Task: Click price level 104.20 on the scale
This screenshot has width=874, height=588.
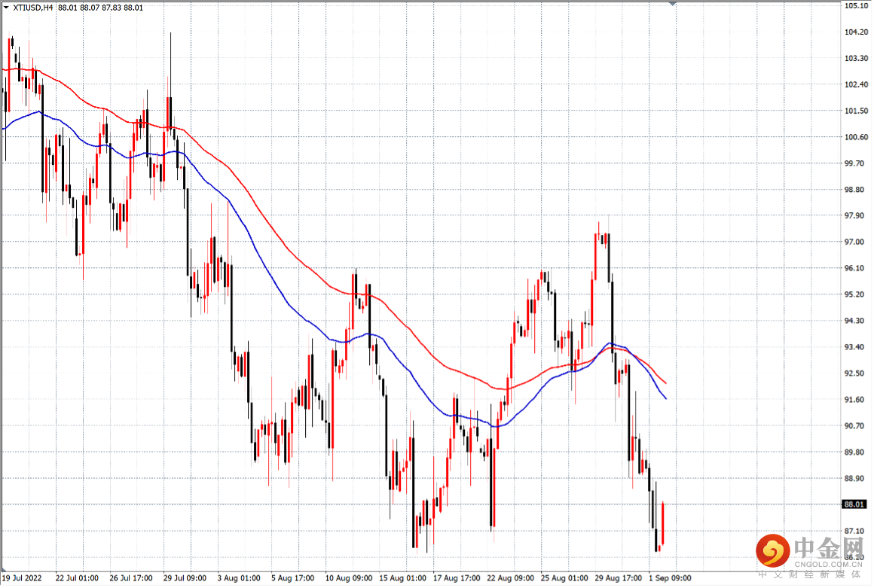Action: pos(856,32)
